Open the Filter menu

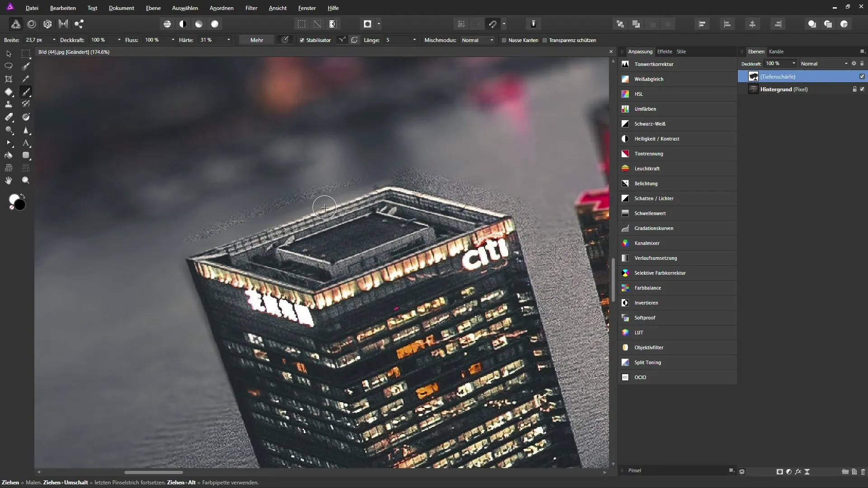point(251,8)
